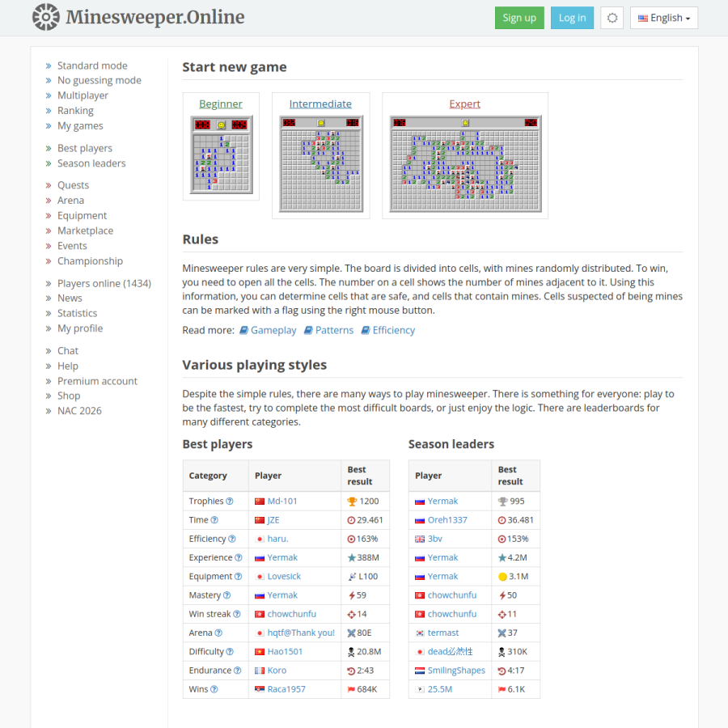Open Marketplace in the sidebar
Viewport: 728px width, 728px height.
coord(86,231)
